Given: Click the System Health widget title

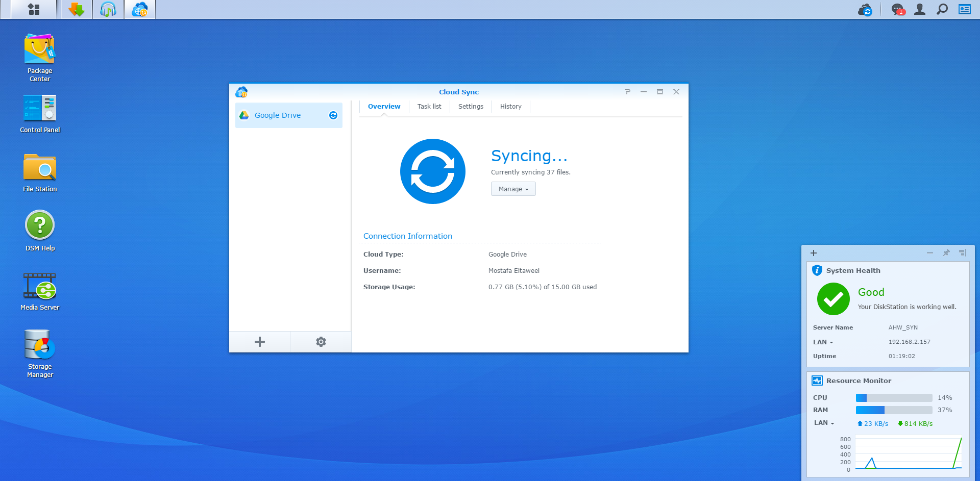Looking at the screenshot, I should 853,271.
